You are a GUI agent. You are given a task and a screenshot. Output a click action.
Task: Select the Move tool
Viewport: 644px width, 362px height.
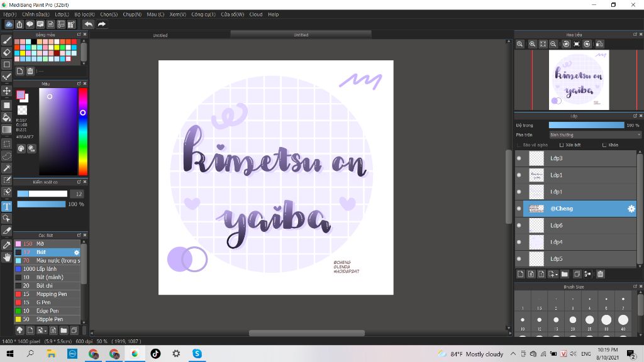click(6, 90)
